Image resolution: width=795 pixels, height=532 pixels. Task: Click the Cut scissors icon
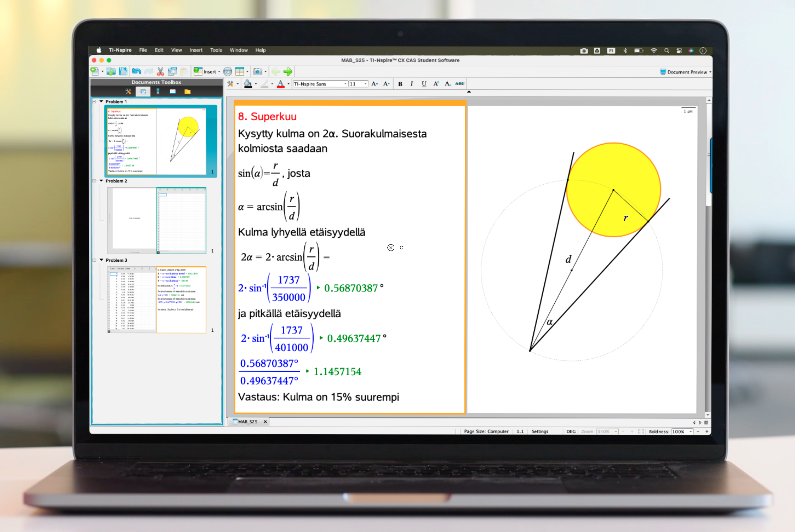click(160, 71)
